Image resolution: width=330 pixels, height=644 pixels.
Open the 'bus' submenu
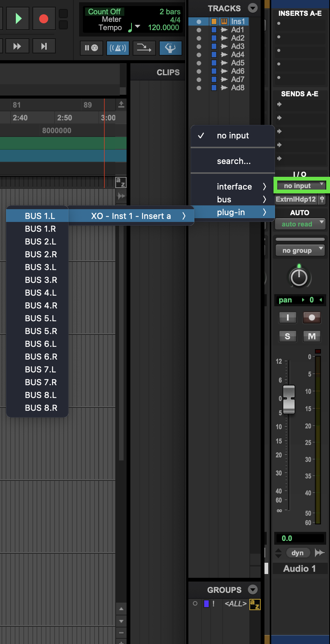[x=233, y=199]
